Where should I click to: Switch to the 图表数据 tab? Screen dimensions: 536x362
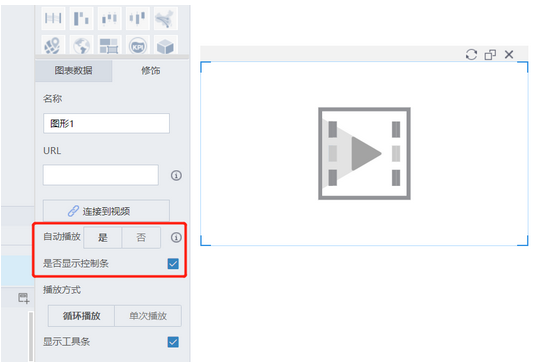[73, 71]
